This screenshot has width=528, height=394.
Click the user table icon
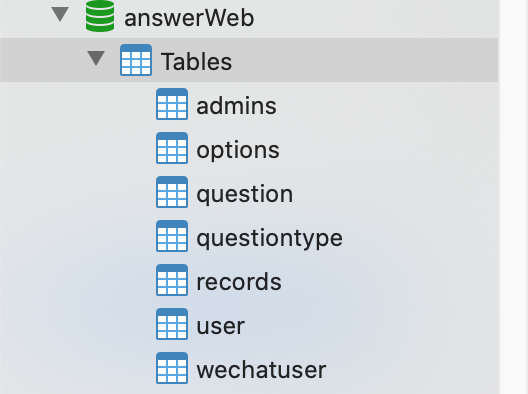tap(172, 324)
